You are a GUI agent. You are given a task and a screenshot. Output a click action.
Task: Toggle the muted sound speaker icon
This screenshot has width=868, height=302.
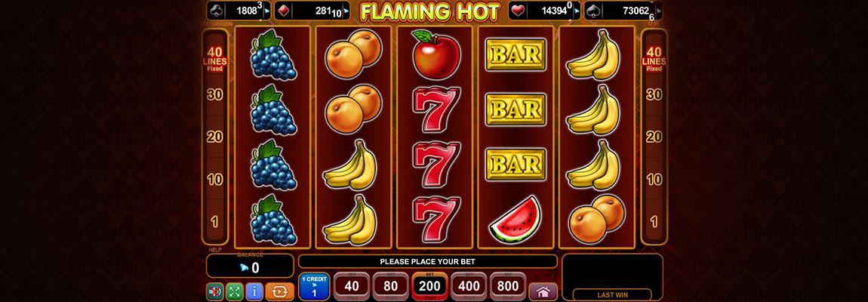pyautogui.click(x=215, y=291)
